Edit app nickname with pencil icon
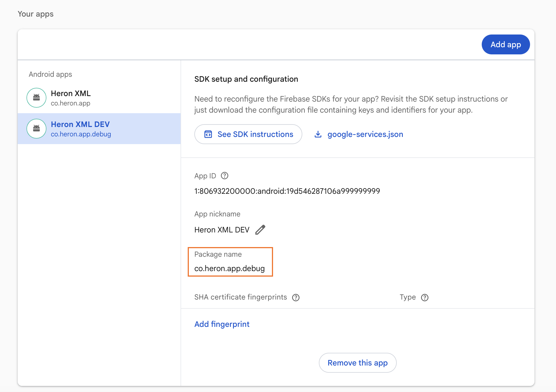The width and height of the screenshot is (556, 392). click(x=260, y=230)
